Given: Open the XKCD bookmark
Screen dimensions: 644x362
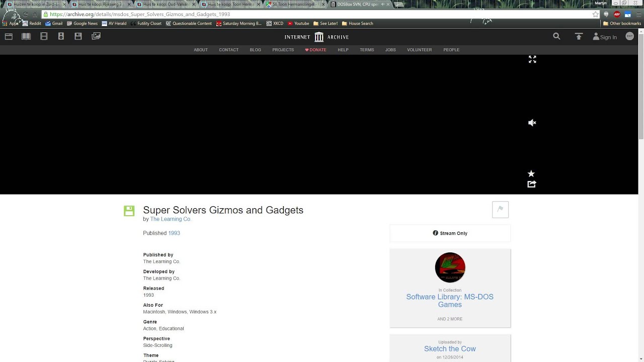Looking at the screenshot, I should point(275,24).
